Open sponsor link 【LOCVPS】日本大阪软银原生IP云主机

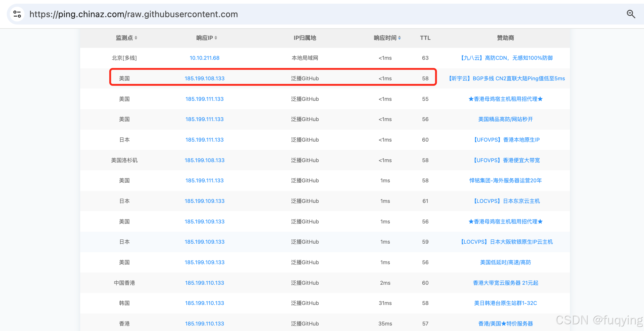point(506,242)
